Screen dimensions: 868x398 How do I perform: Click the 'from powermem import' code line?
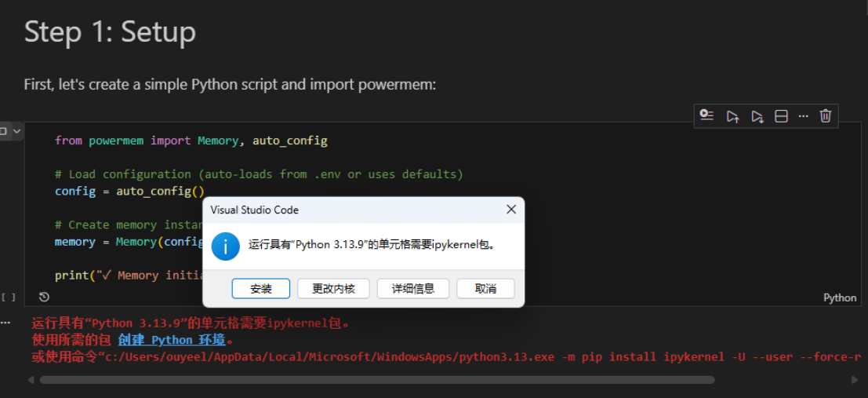(x=191, y=141)
